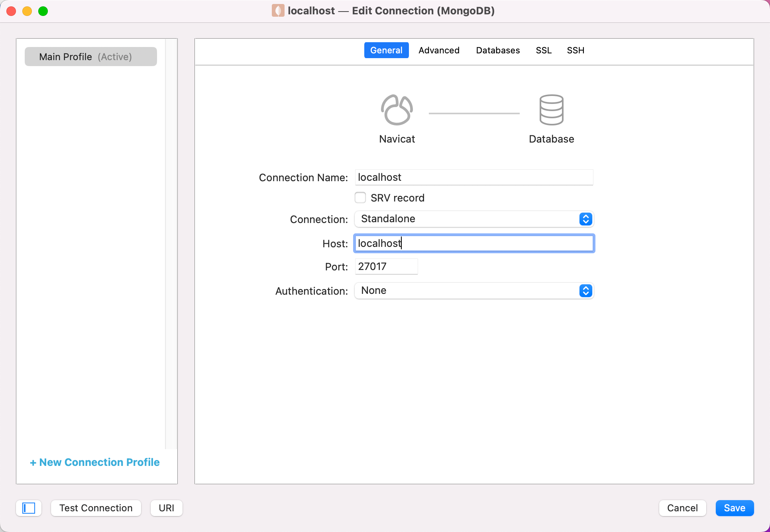Click the Authentication dropdown stepper arrows
Image resolution: width=770 pixels, height=532 pixels.
585,291
